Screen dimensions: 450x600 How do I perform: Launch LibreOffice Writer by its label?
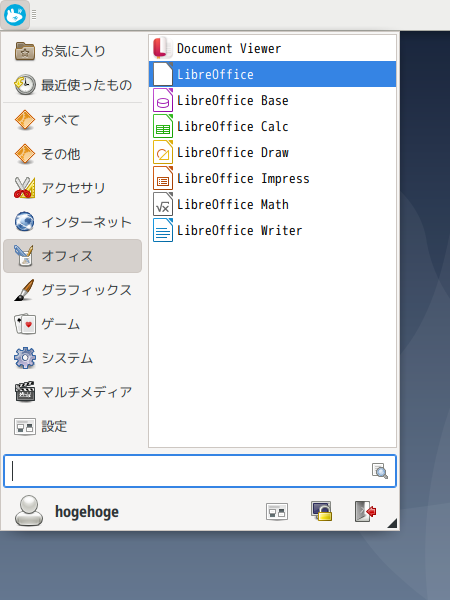point(240,231)
